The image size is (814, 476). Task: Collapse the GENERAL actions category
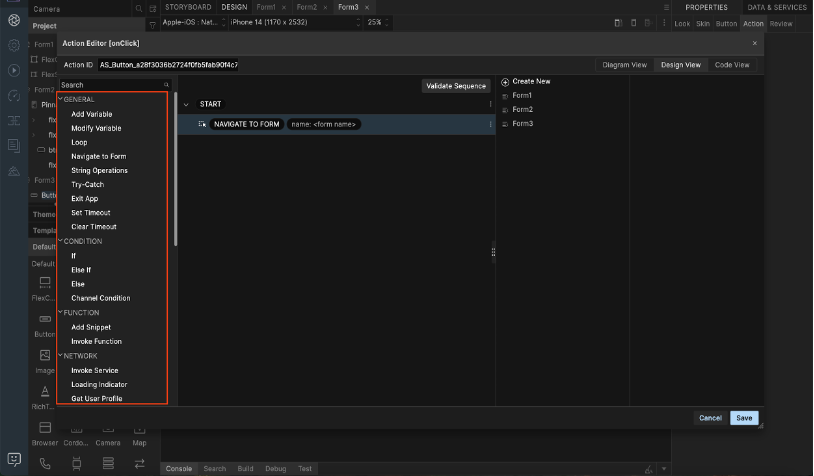click(61, 99)
